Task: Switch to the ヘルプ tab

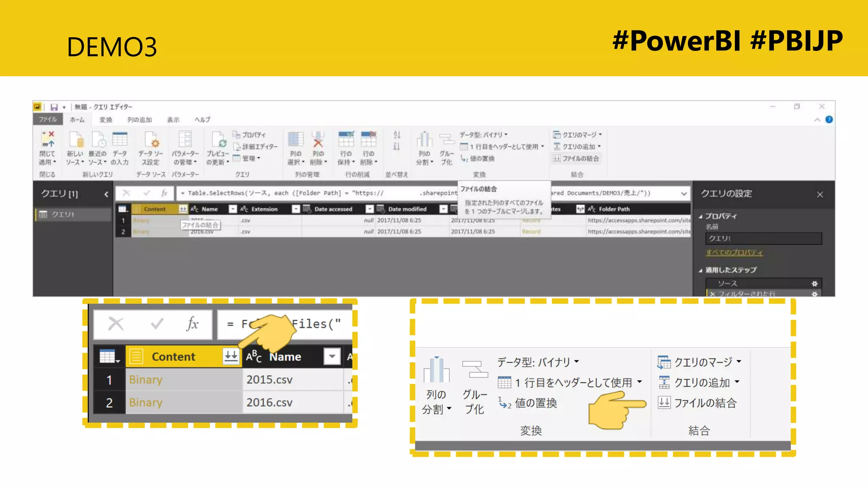Action: (202, 119)
